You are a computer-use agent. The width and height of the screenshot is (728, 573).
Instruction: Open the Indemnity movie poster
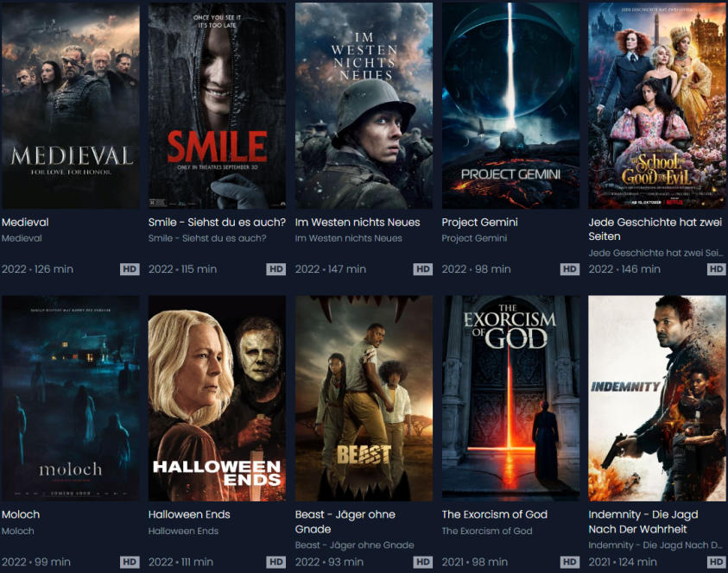click(x=657, y=399)
